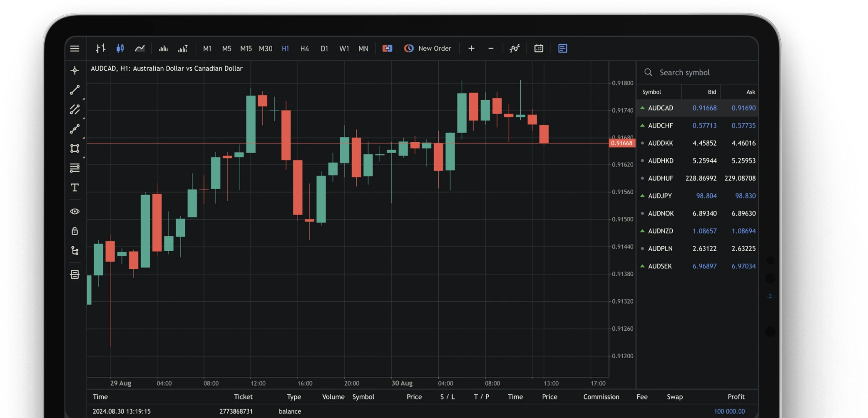Select the equidistant channel tool

(x=75, y=109)
